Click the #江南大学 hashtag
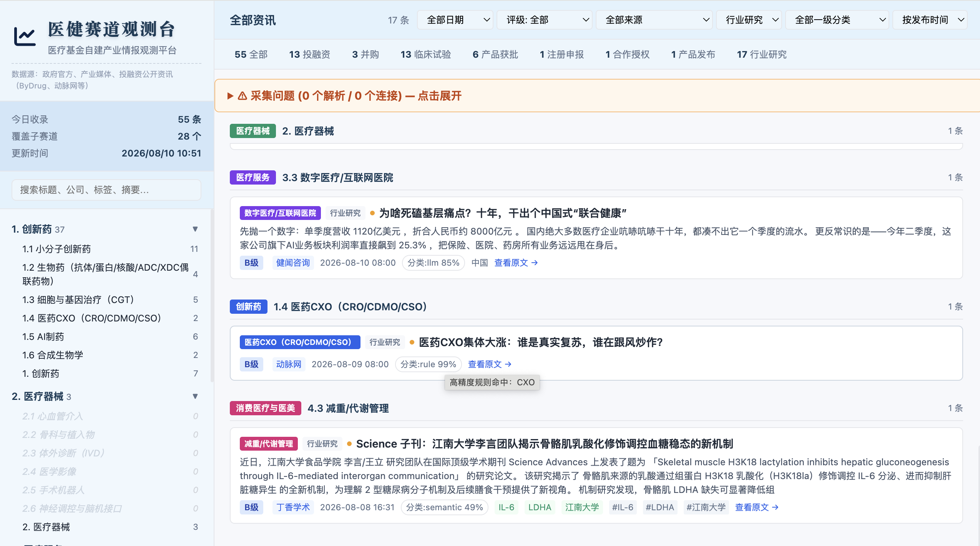The image size is (980, 546). (x=706, y=508)
